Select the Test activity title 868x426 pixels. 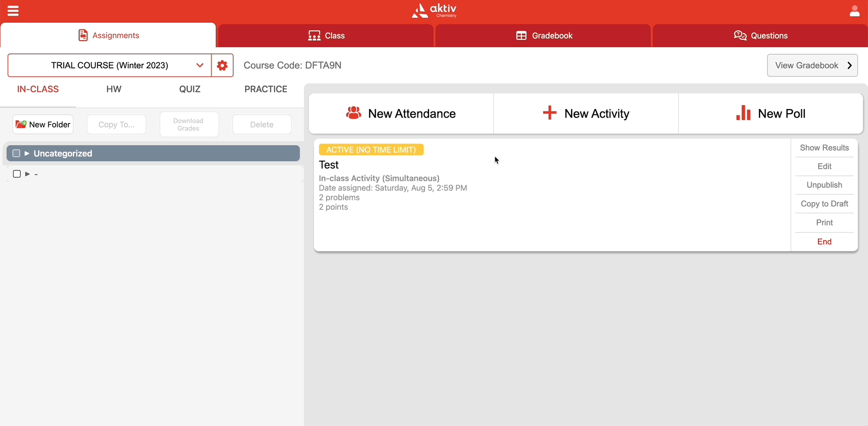tap(329, 165)
